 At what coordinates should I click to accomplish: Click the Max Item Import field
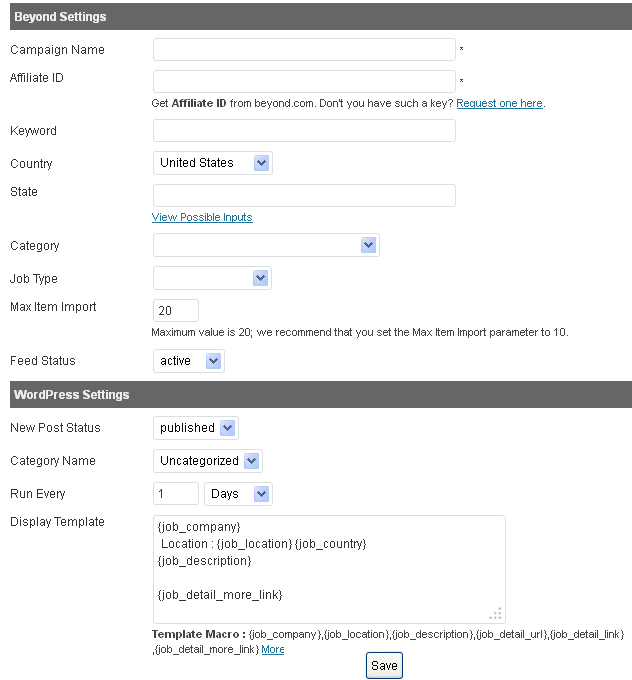click(176, 311)
